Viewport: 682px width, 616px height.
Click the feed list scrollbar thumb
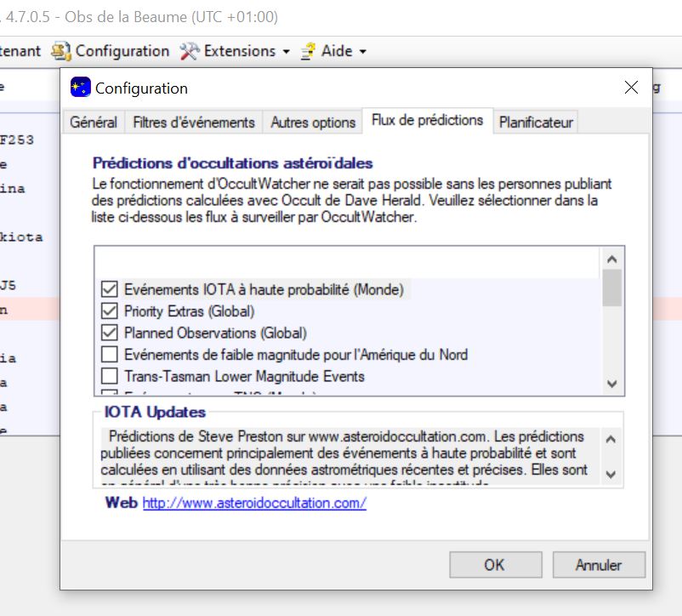612,288
